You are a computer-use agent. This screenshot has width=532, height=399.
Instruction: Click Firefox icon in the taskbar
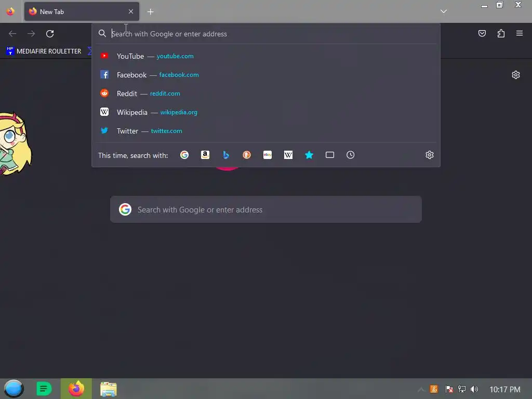[76, 389]
